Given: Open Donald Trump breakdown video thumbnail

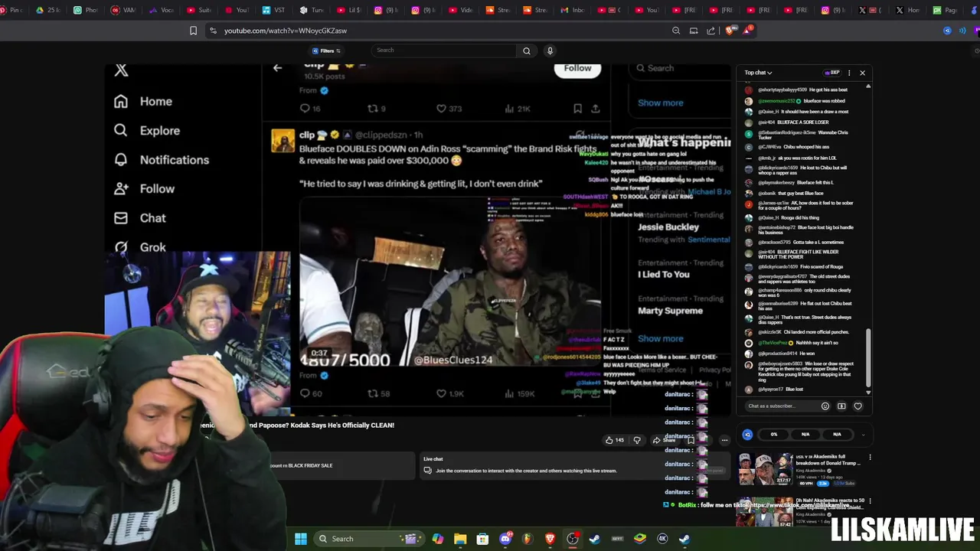Looking at the screenshot, I should point(764,470).
